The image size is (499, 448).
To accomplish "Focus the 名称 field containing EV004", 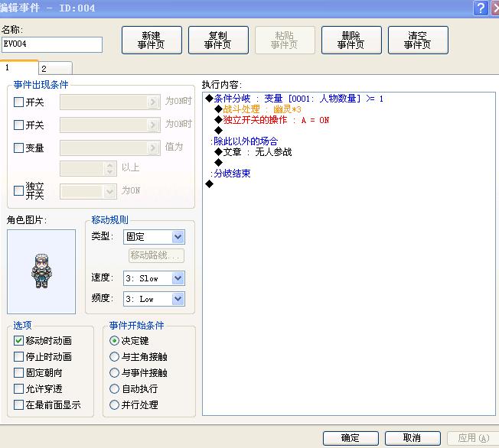I will 52,44.
